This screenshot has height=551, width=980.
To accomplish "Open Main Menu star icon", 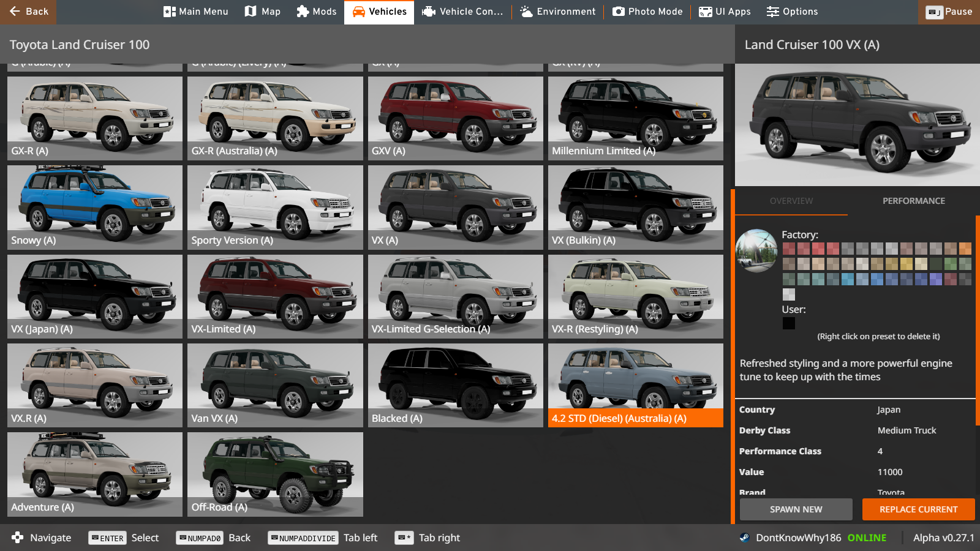I will tap(170, 12).
